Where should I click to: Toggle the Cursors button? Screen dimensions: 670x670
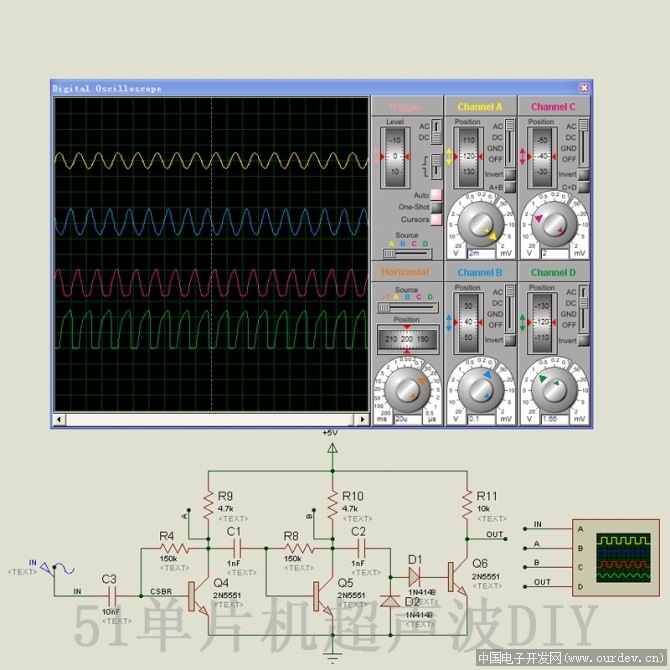pos(436,220)
